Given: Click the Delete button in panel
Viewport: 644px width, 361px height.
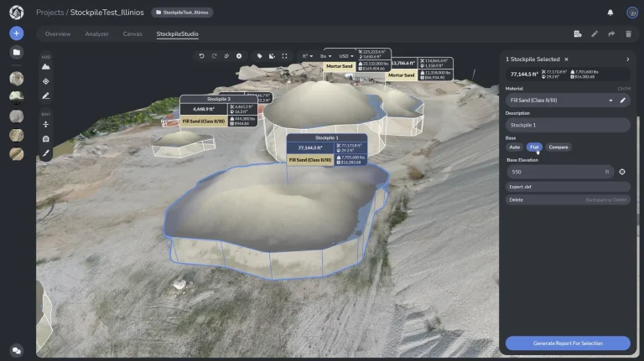Looking at the screenshot, I should (x=568, y=200).
